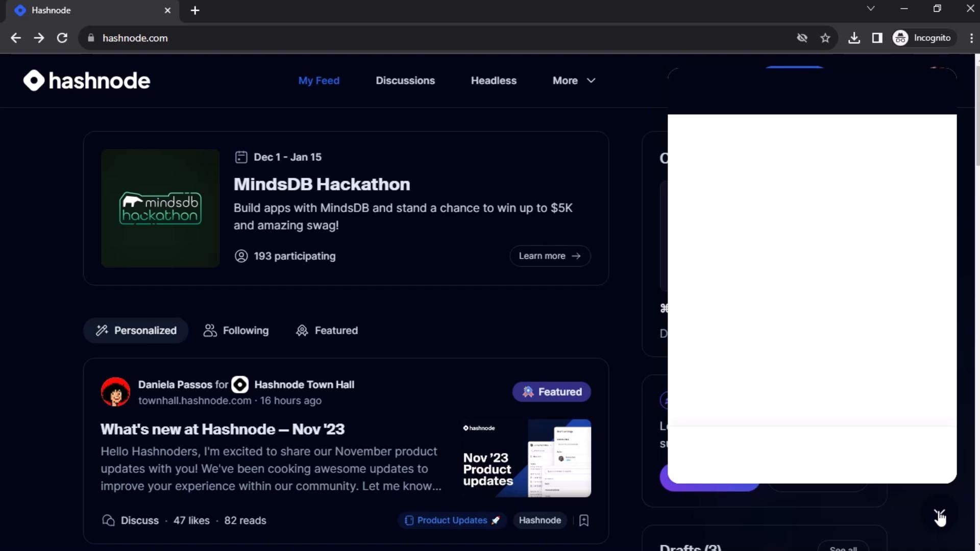The image size is (980, 551).
Task: Open the Product Updates tag link
Action: coord(452,520)
